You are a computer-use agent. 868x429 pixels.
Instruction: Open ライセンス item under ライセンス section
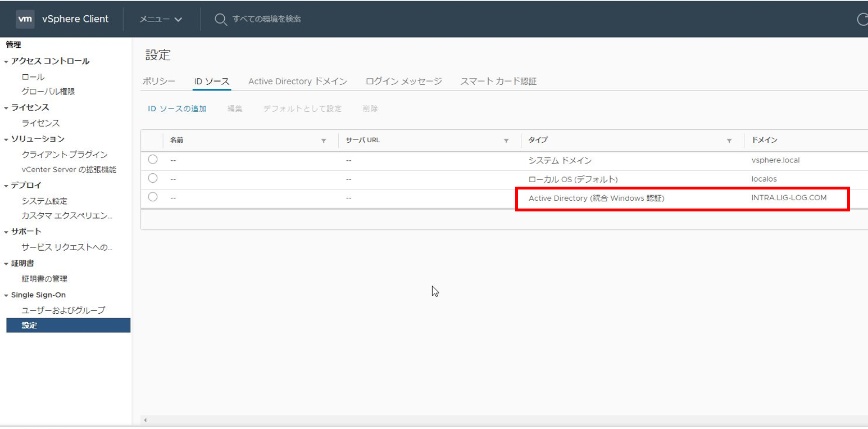tap(40, 123)
